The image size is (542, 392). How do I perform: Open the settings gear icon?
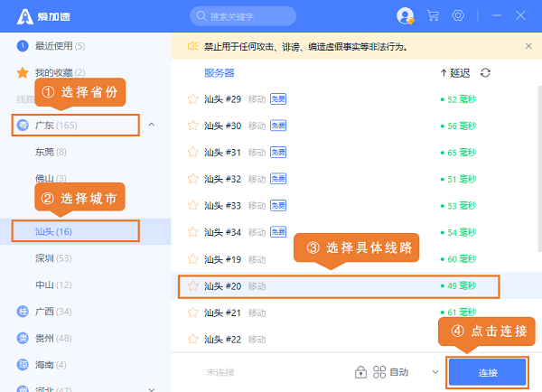point(458,15)
